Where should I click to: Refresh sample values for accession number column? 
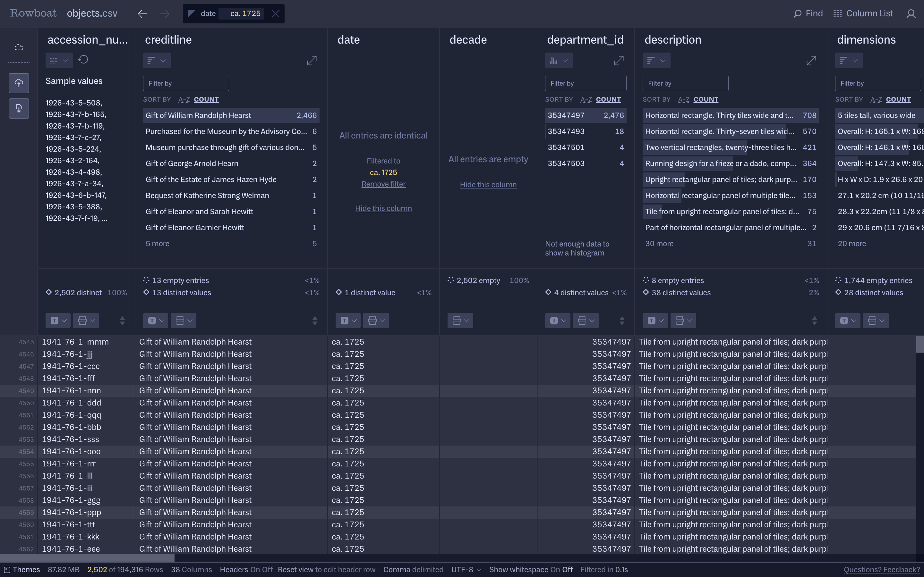click(83, 60)
